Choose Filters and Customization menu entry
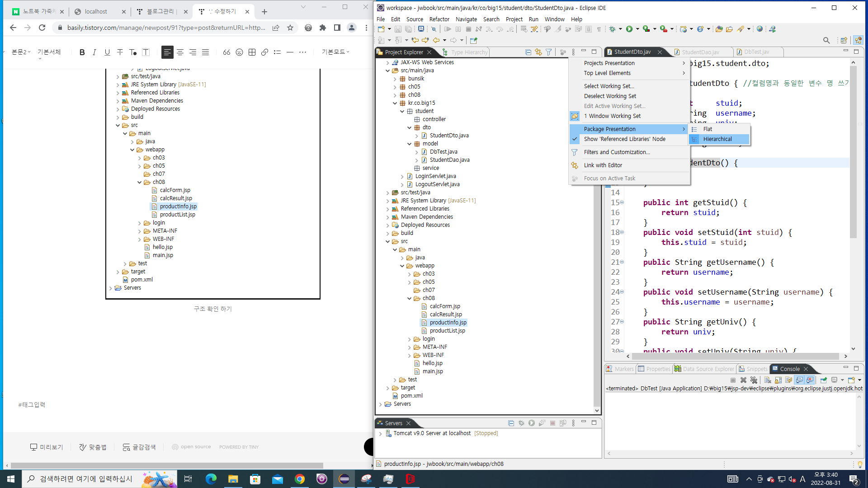 [x=617, y=152]
